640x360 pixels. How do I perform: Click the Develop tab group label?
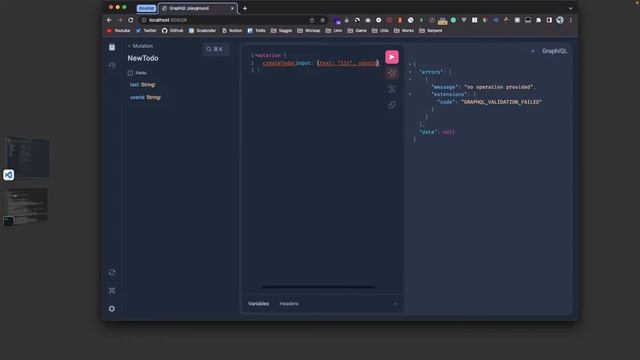tap(146, 8)
